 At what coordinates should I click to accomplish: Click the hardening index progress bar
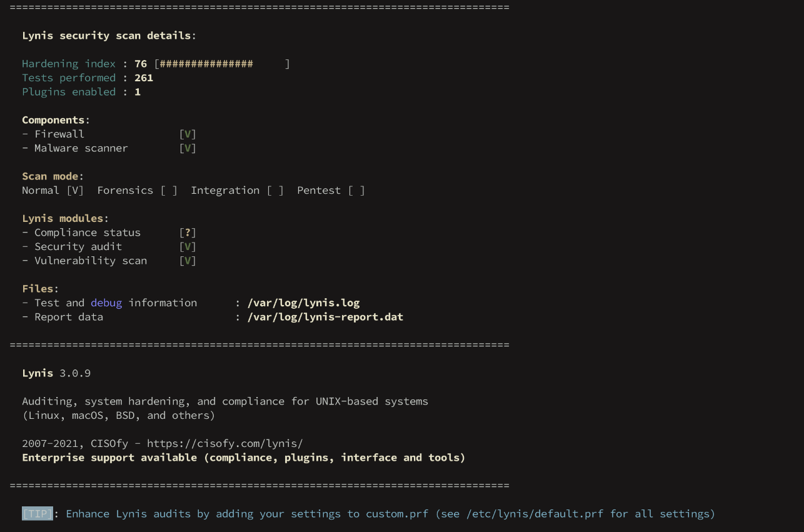point(222,64)
